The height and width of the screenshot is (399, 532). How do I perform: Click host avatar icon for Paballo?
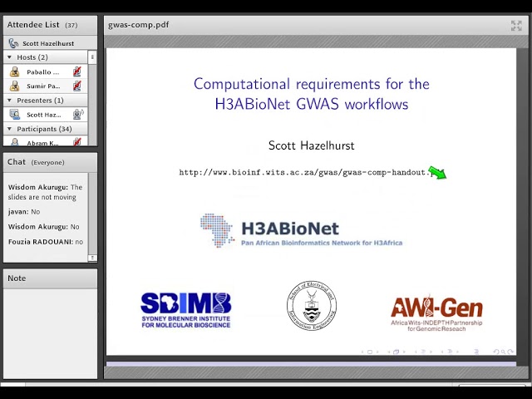coord(15,71)
